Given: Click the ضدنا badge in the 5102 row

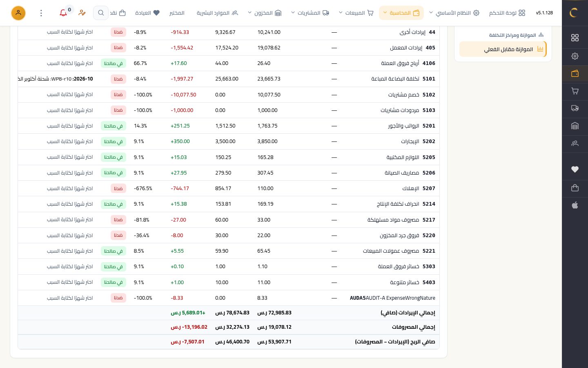Looking at the screenshot, I should pos(118,94).
